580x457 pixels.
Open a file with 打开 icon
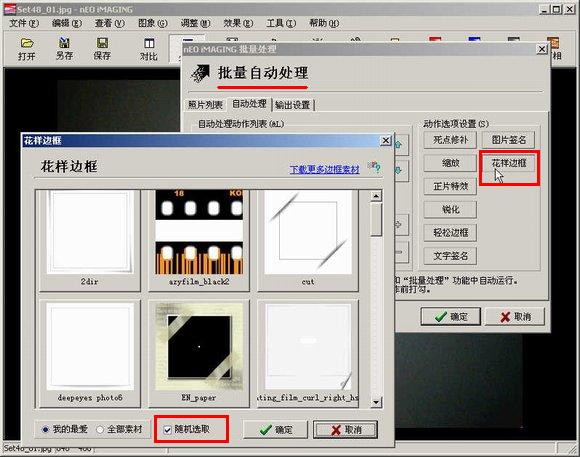click(27, 49)
